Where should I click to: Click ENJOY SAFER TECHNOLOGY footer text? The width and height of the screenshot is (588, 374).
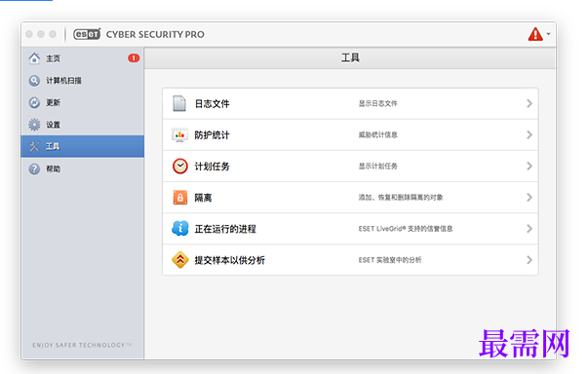pyautogui.click(x=82, y=345)
